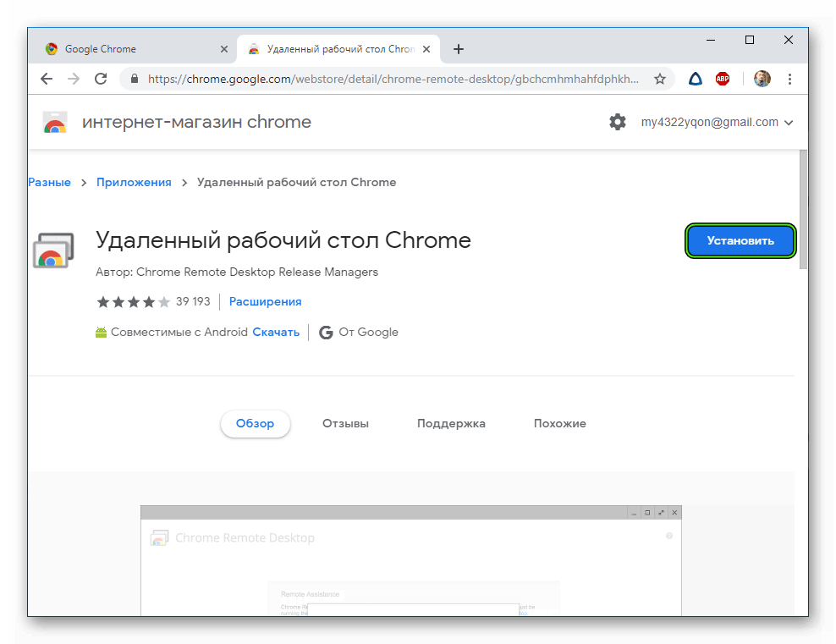Viewport: 836px width, 644px height.
Task: Click the интернет-магазин chrome store title
Action: [x=196, y=122]
